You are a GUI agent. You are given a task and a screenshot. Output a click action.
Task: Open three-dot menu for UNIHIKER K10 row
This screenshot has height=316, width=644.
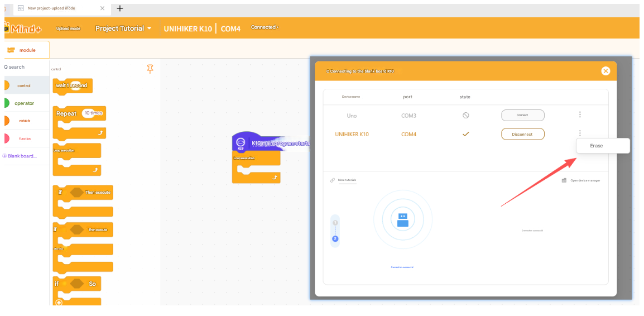click(x=579, y=133)
